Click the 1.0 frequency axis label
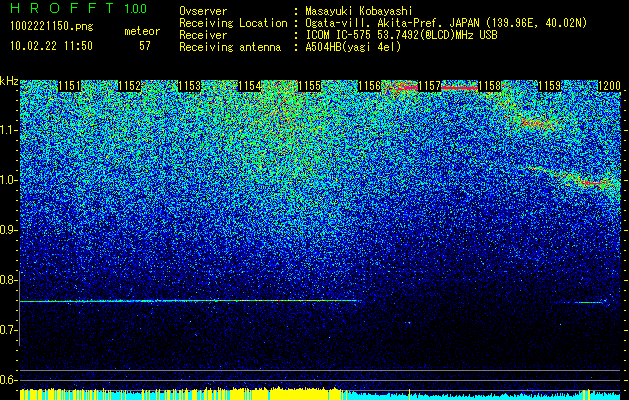 point(8,180)
